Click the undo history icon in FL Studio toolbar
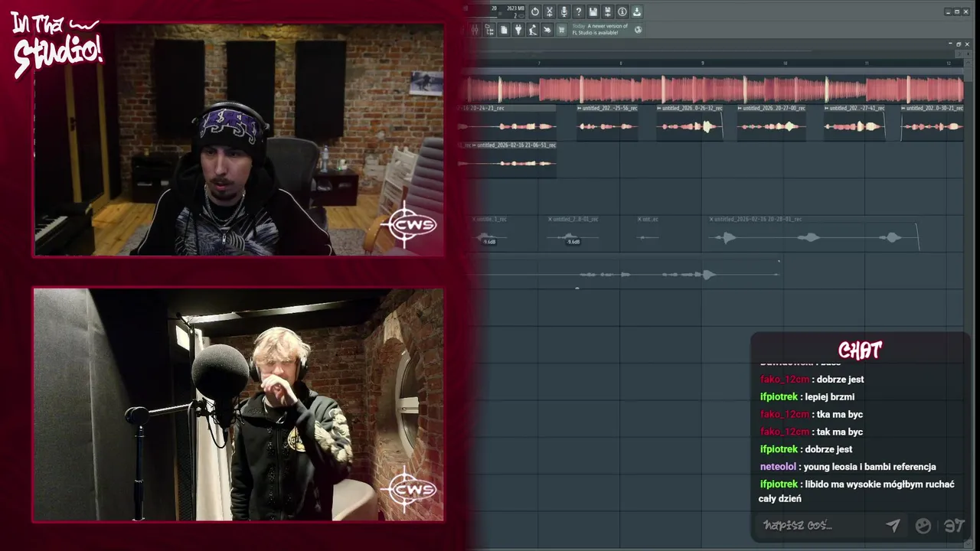Viewport: 980px width, 551px height. click(x=535, y=11)
